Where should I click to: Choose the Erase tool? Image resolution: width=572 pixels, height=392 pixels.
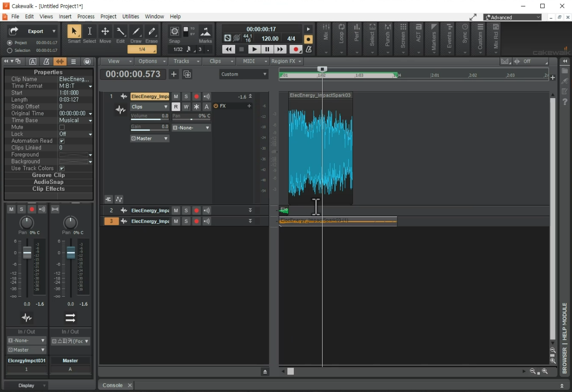click(x=152, y=31)
